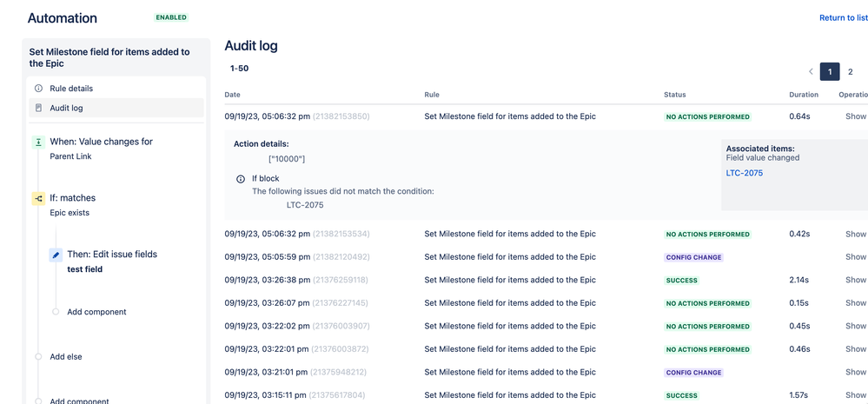Click the Return to list link

844,17
